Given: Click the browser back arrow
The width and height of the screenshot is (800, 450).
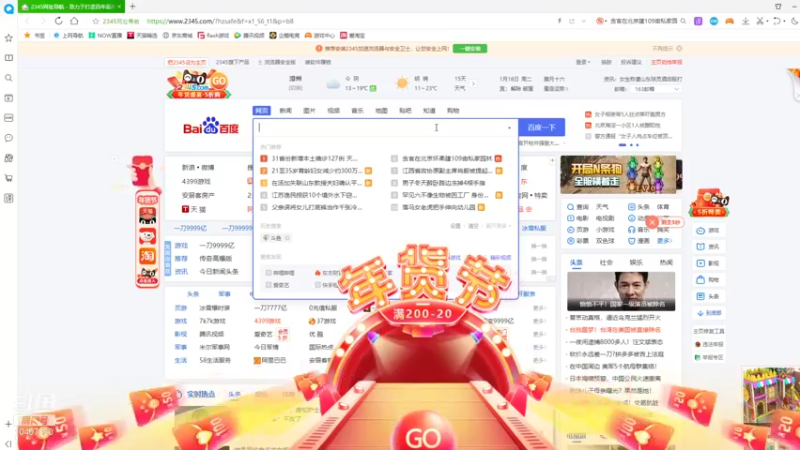Looking at the screenshot, I should click(x=28, y=21).
